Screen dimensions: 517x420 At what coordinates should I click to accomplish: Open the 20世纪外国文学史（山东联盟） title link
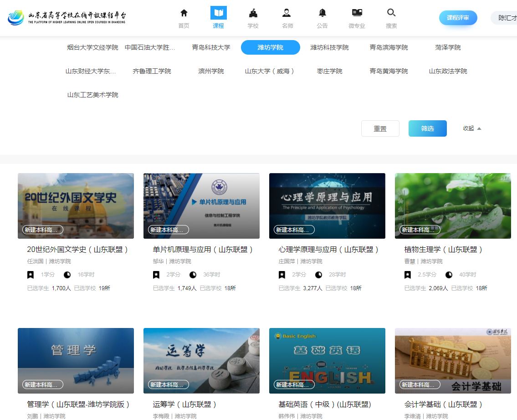(x=78, y=250)
